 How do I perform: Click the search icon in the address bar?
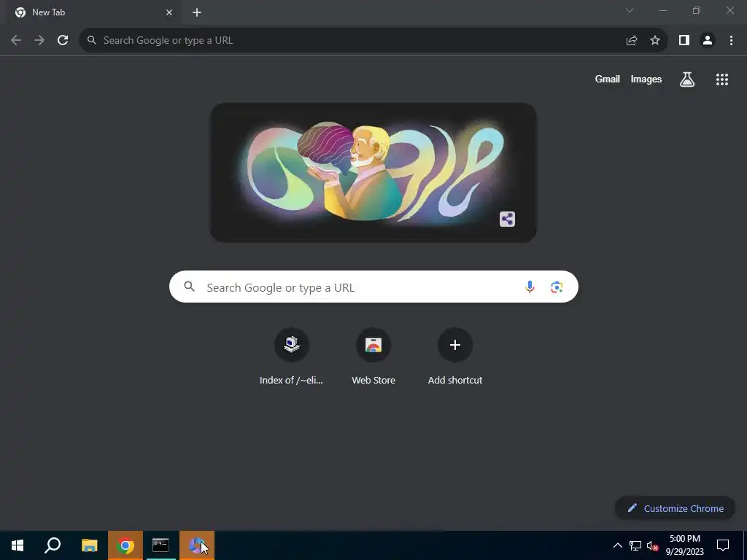click(91, 41)
